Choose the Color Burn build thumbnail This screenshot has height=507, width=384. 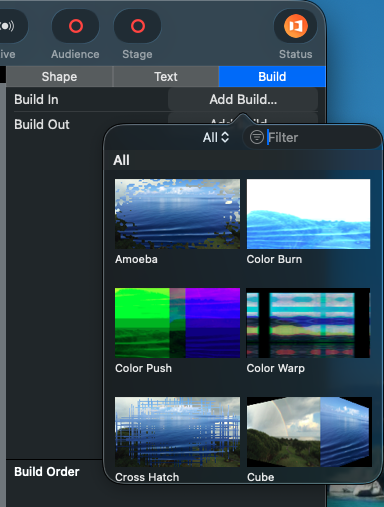pos(308,214)
